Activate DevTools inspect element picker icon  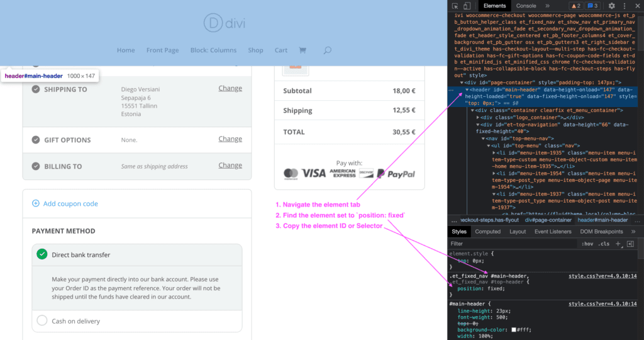[x=455, y=6]
